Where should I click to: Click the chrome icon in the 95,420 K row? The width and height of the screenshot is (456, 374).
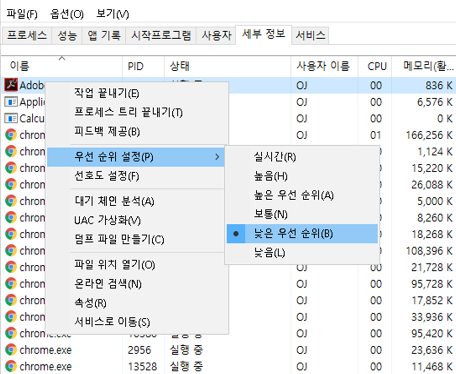coord(11,333)
